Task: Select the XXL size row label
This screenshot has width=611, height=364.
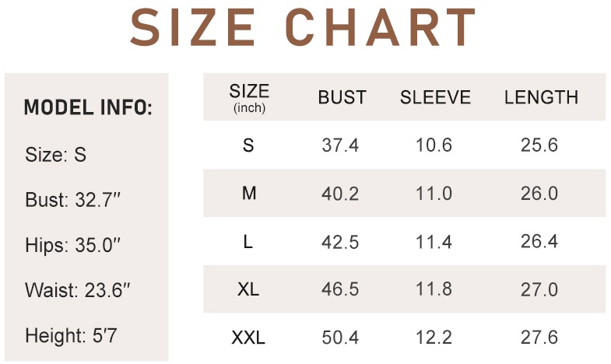Action: pos(248,338)
